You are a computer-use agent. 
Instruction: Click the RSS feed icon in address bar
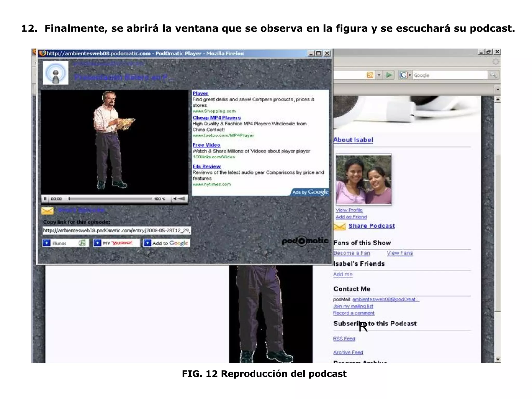pos(370,75)
